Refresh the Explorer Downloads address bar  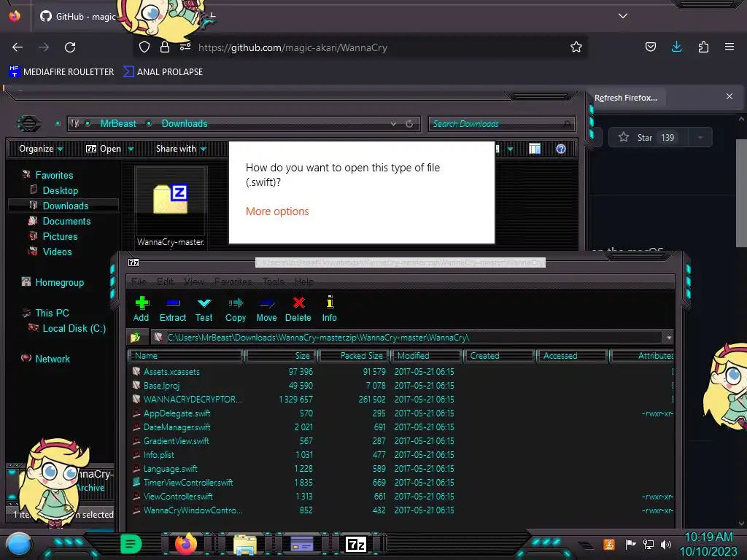409,124
